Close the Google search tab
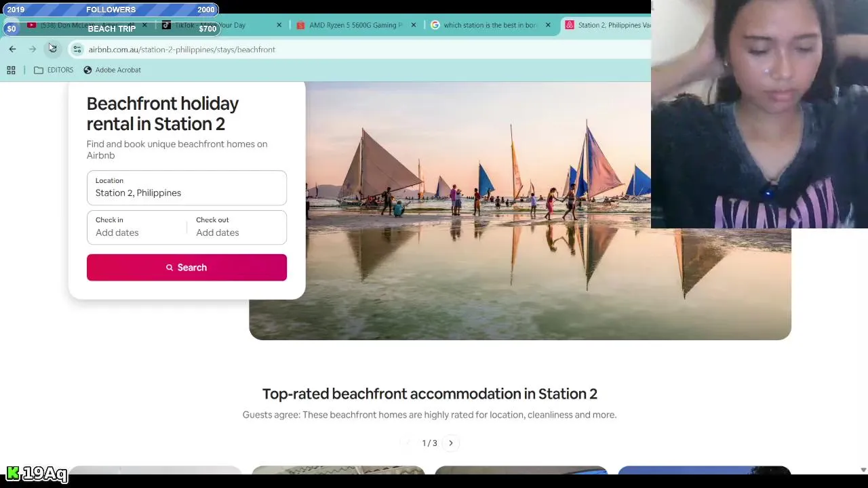 548,25
